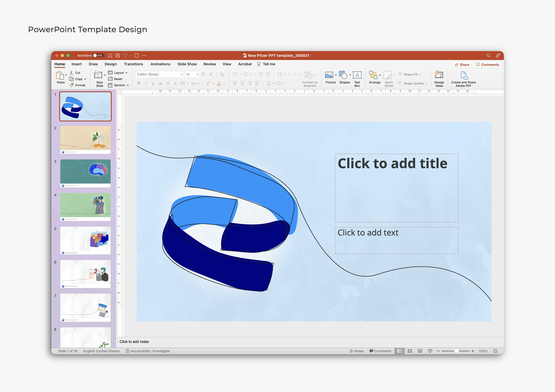Click the zoom in plus button

coord(473,351)
